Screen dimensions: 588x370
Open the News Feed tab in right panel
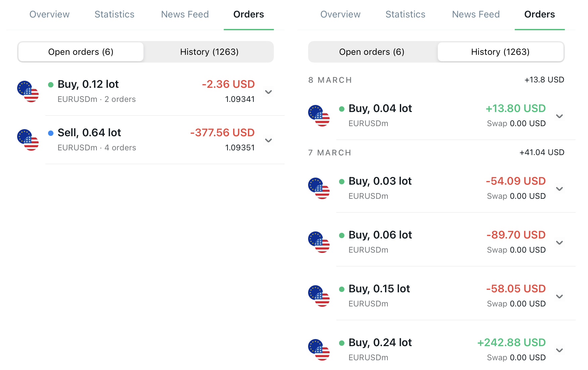point(476,14)
